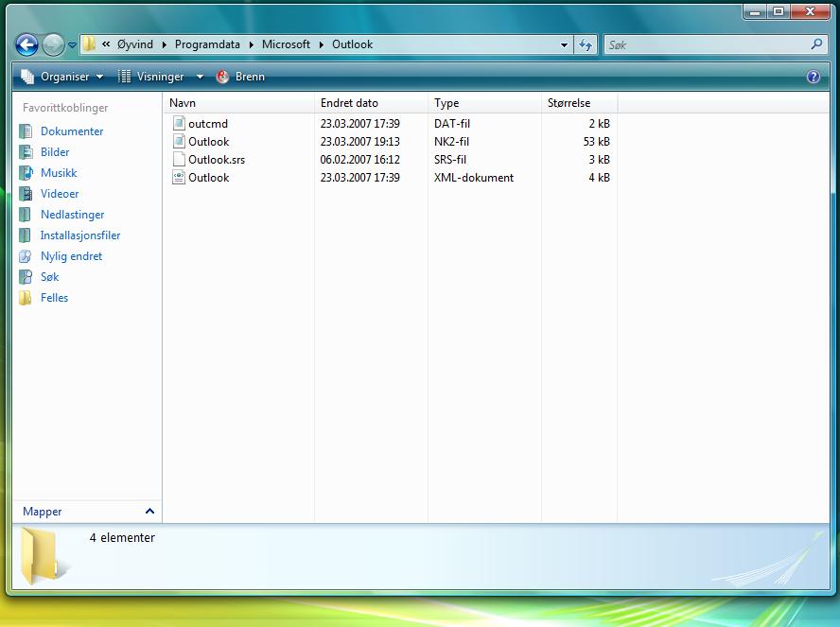This screenshot has width=840, height=627.
Task: Click the Forward navigation arrow button
Action: [x=53, y=45]
